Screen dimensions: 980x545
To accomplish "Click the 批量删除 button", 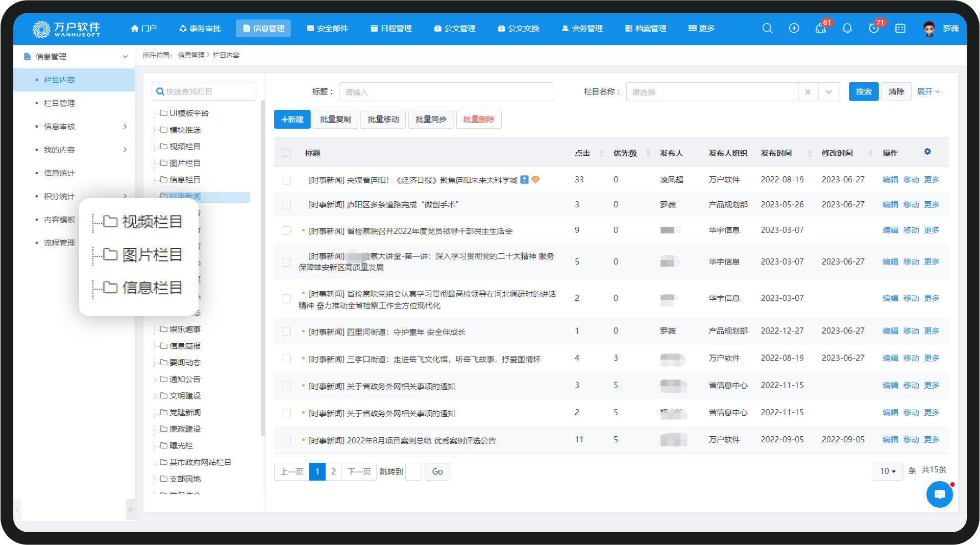I will [478, 120].
